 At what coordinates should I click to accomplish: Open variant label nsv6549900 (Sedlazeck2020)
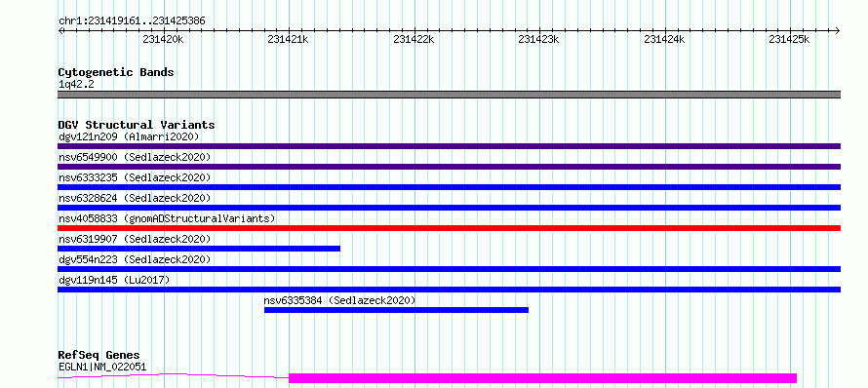[x=135, y=157]
